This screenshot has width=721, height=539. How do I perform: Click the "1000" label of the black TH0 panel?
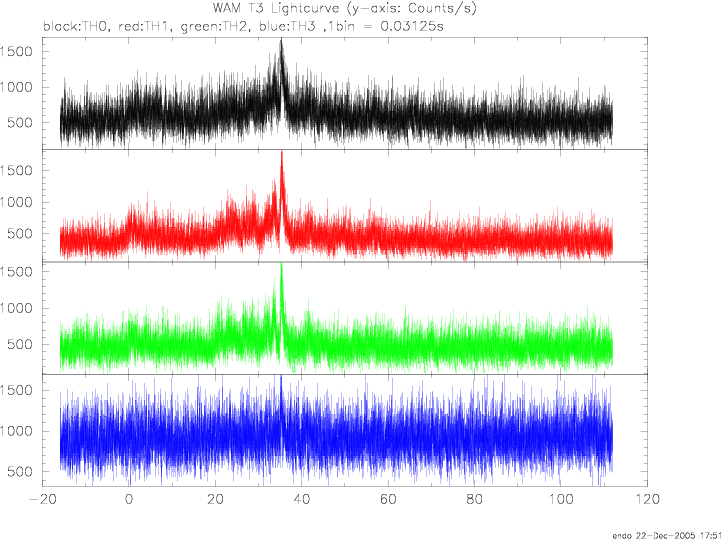point(17,87)
